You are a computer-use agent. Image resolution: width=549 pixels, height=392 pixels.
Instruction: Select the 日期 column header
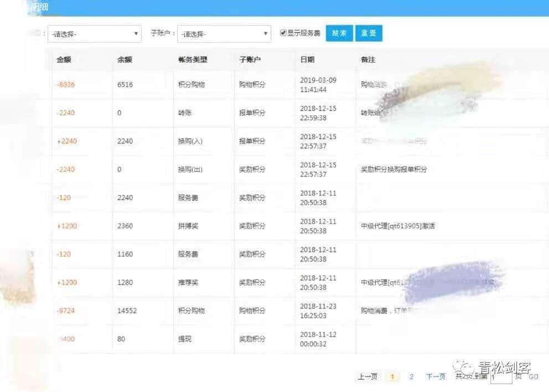pos(307,60)
